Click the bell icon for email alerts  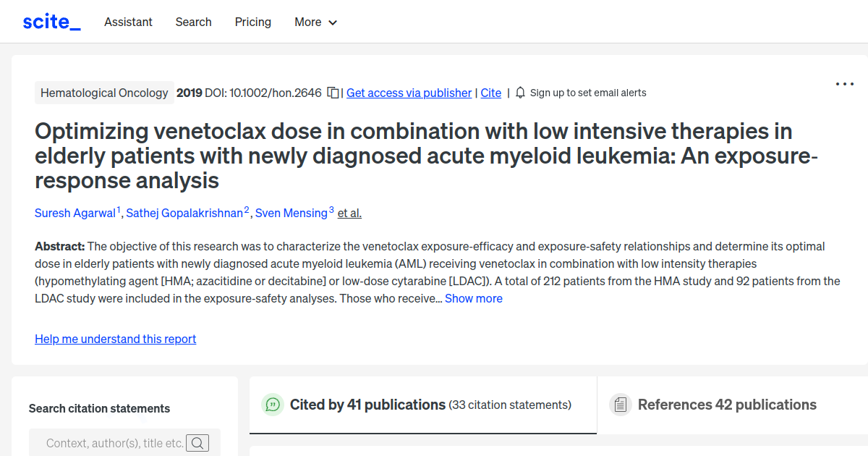(519, 93)
